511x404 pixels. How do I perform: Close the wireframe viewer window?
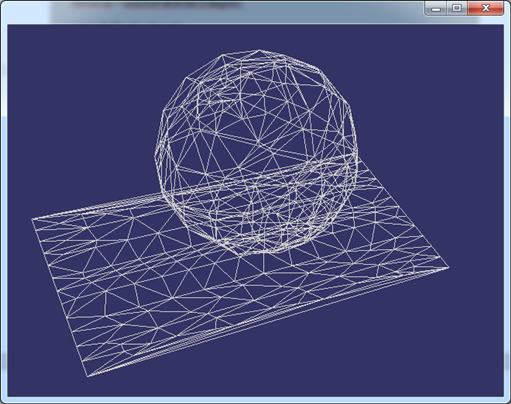[x=486, y=8]
